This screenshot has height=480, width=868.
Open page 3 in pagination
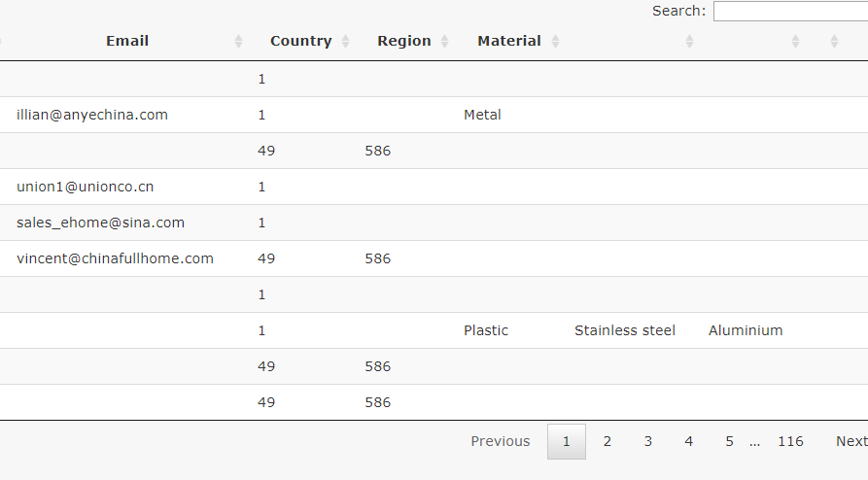pyautogui.click(x=648, y=441)
